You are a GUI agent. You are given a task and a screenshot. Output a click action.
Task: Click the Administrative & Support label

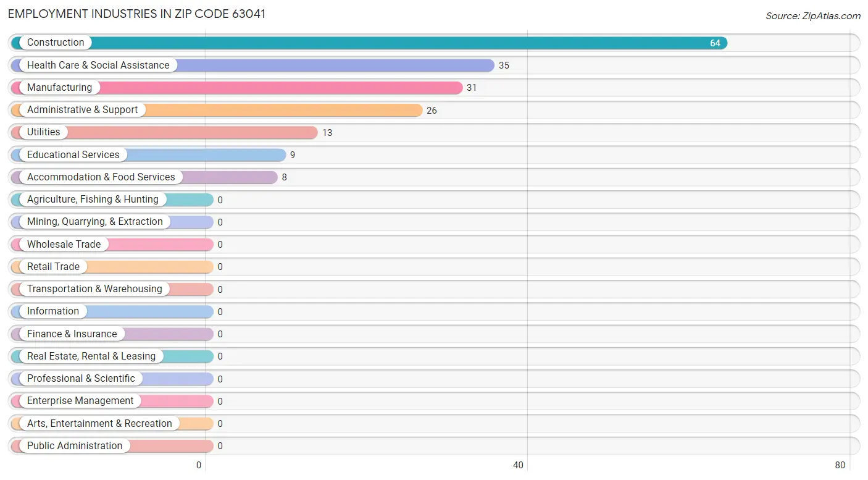pos(83,110)
